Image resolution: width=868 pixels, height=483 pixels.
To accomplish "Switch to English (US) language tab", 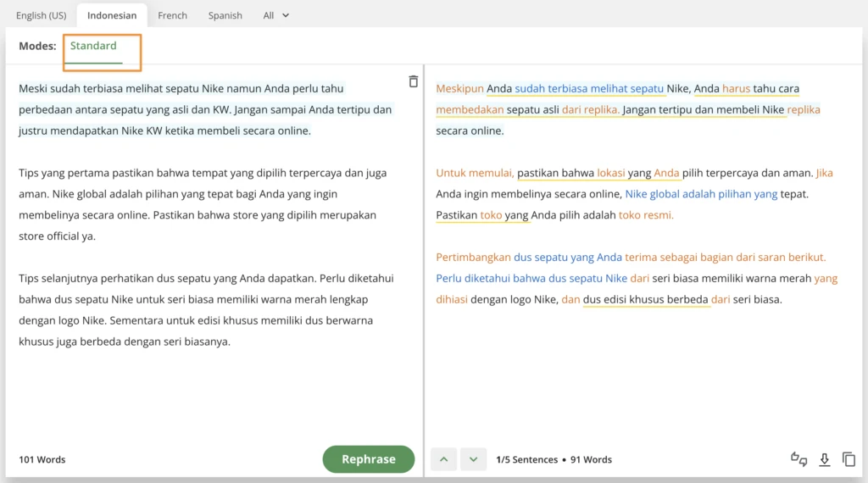I will (x=41, y=15).
